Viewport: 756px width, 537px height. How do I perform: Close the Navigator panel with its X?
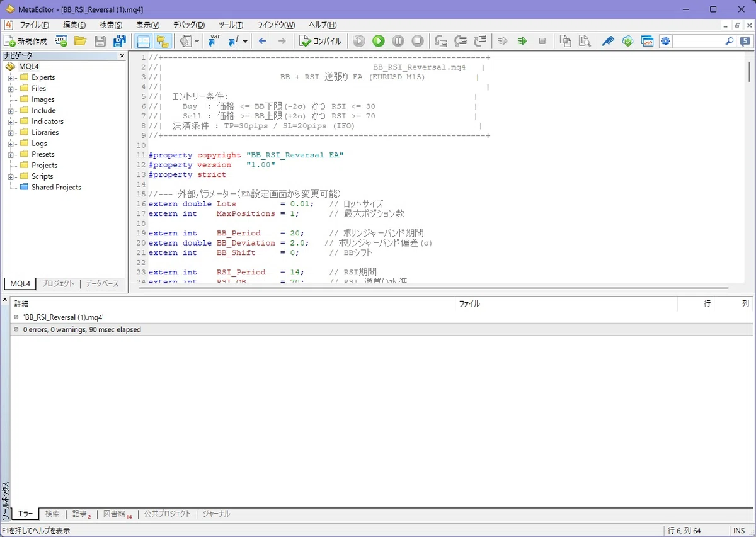point(122,55)
